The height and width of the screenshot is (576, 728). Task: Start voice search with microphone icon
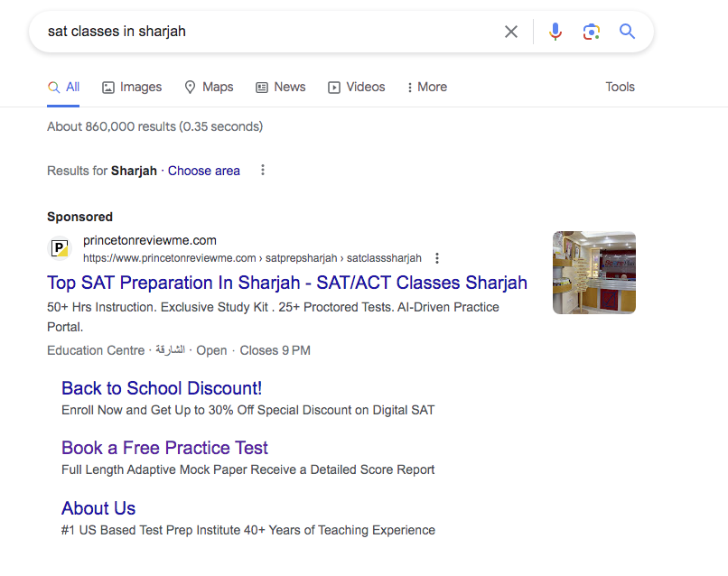click(x=555, y=32)
